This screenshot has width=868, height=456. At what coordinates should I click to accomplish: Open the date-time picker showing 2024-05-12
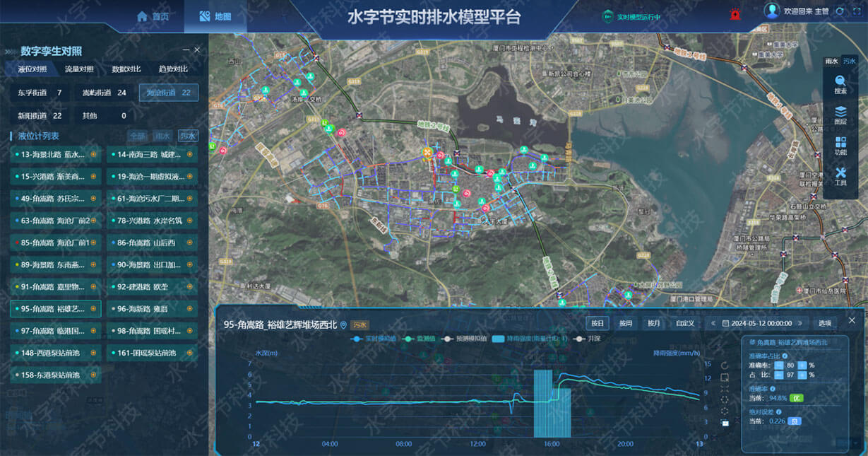coord(761,323)
